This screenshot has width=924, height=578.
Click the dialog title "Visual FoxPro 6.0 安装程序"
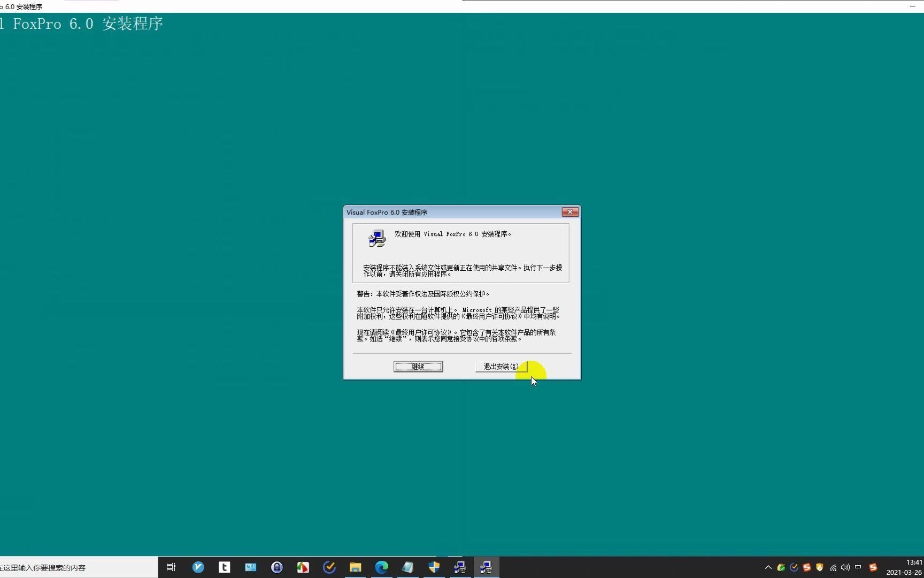387,212
